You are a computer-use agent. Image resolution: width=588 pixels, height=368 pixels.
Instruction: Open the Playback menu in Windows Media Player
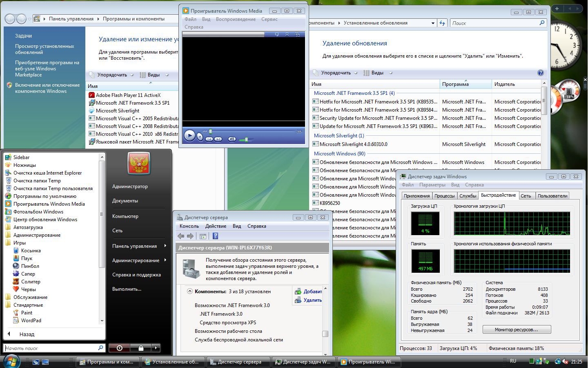236,19
